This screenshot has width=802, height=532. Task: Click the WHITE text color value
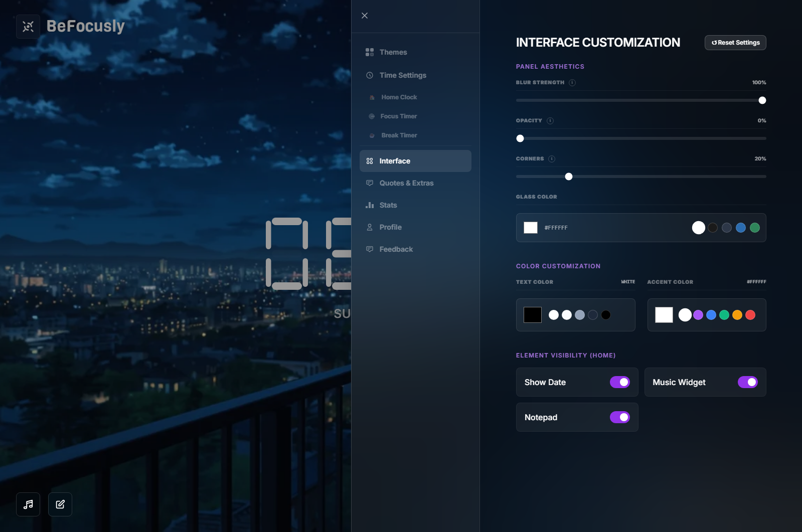click(628, 282)
